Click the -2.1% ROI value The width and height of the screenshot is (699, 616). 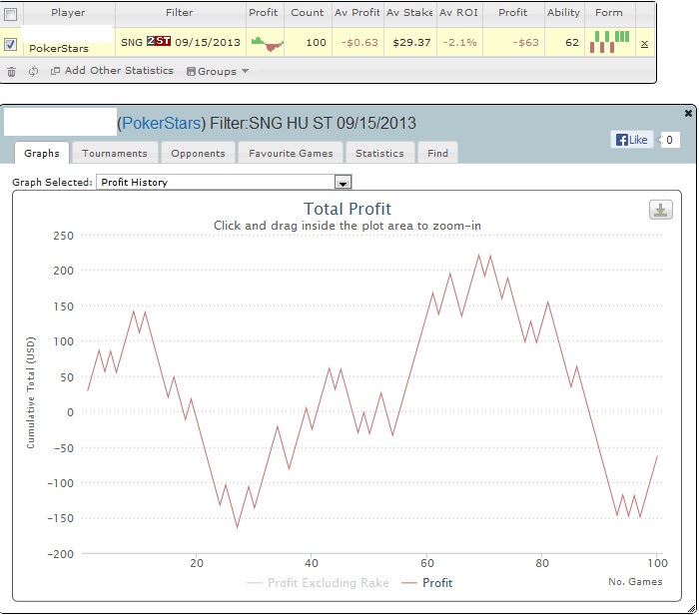[x=459, y=43]
